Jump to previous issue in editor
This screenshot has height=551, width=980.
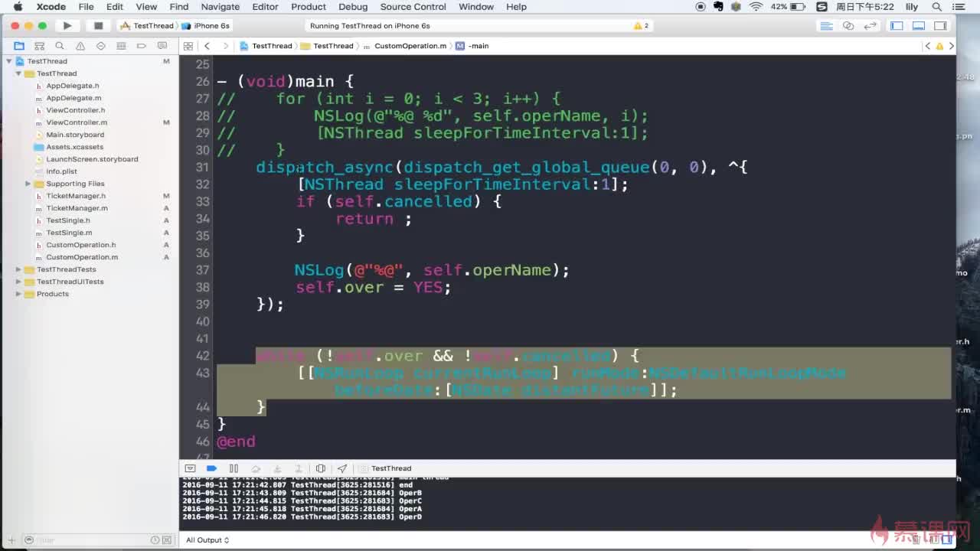(x=928, y=46)
